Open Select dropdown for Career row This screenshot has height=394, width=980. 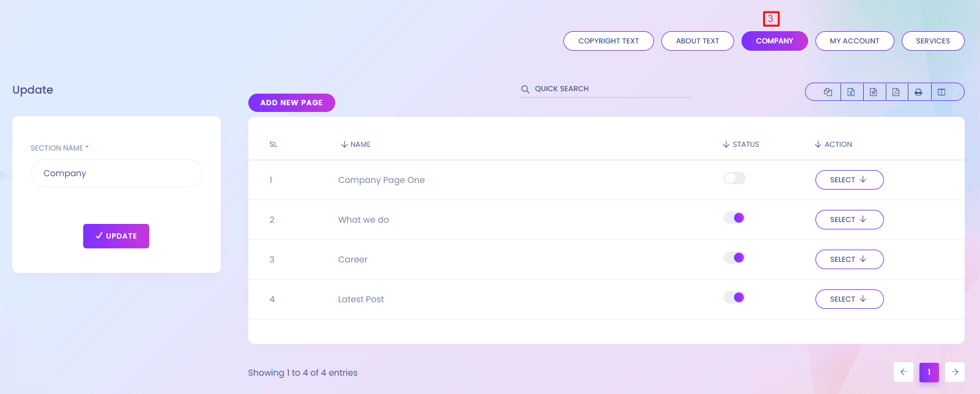click(849, 259)
